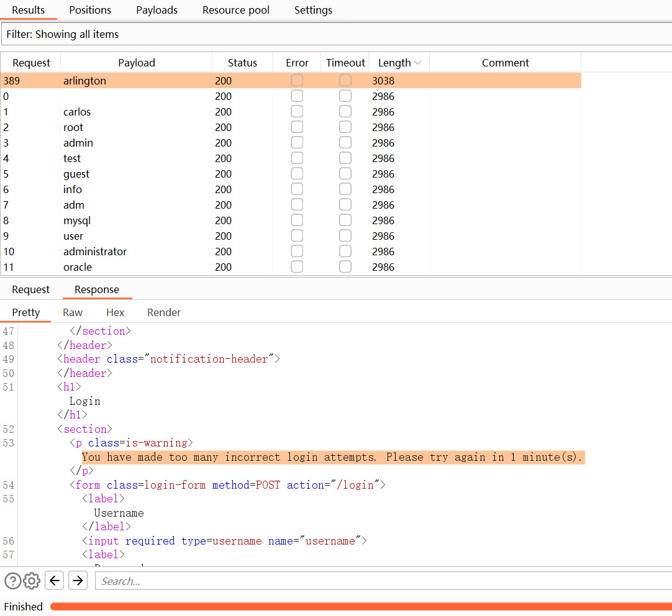Image resolution: width=672 pixels, height=616 pixels.
Task: Select the Raw response view
Action: (x=73, y=312)
